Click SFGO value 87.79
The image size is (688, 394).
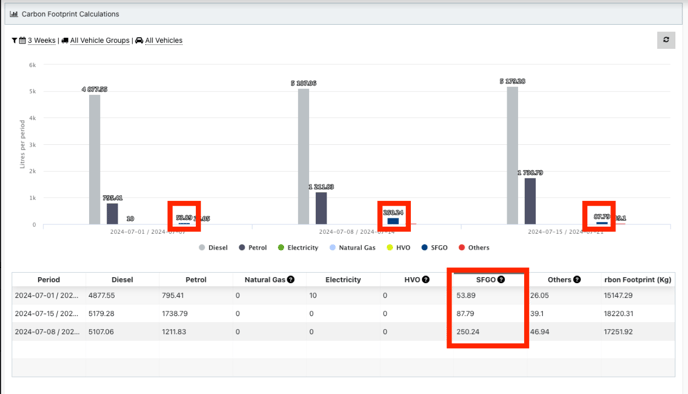point(465,313)
